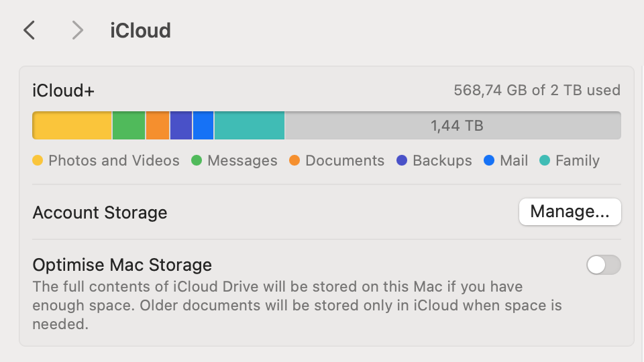Image resolution: width=644 pixels, height=362 pixels.
Task: Select the orange segment of the storage bar
Action: point(158,125)
